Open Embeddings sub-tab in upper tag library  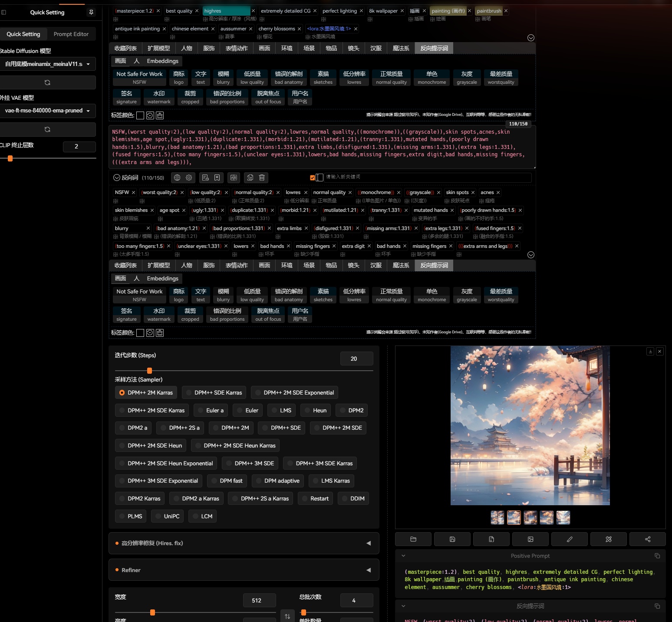(x=163, y=61)
